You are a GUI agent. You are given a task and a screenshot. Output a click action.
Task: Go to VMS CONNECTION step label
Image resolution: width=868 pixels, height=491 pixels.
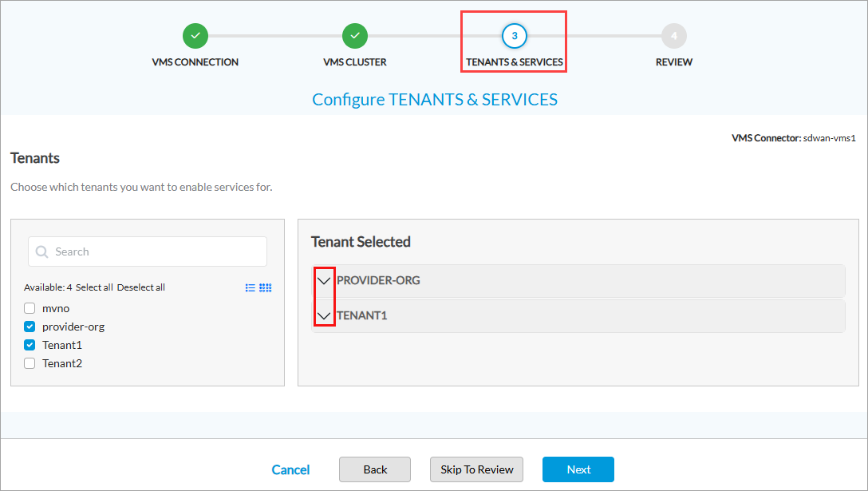pyautogui.click(x=195, y=62)
